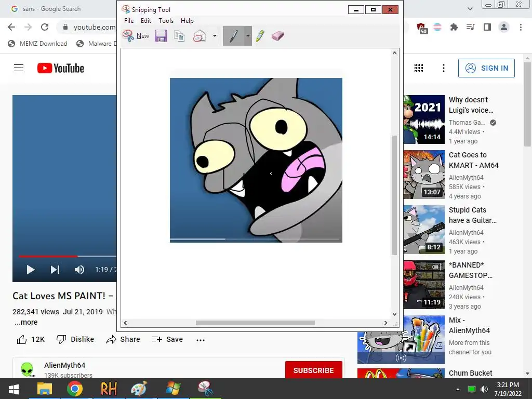Viewport: 532px width, 399px height.
Task: Open 'Why doesn't Luigi's voice' video thumbnail
Action: 424,119
